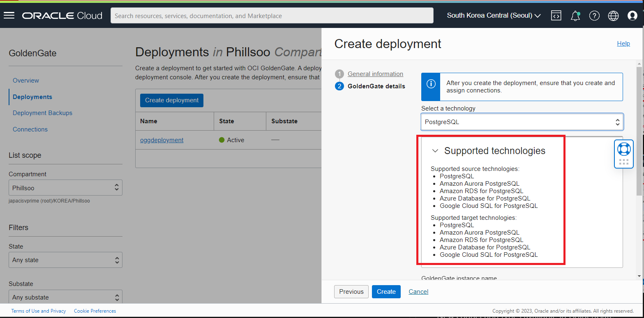
Task: Click the blue Create button
Action: point(386,292)
